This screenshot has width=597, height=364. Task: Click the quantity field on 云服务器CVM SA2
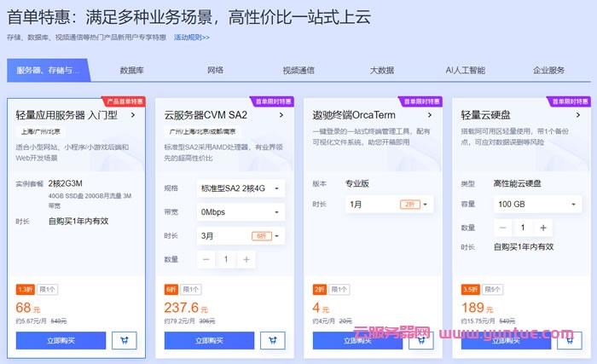click(226, 259)
